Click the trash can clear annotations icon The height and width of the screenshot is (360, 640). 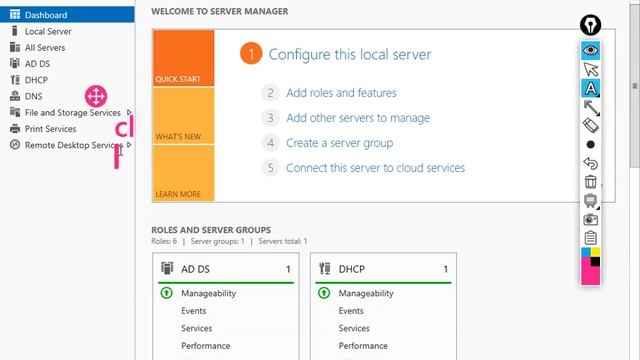[591, 182]
